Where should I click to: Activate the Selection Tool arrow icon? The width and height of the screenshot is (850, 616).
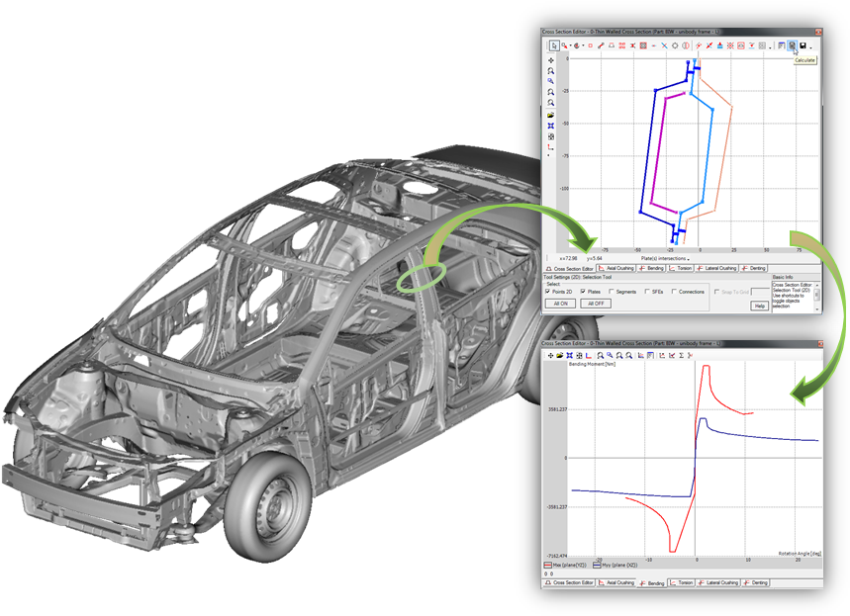click(x=553, y=44)
